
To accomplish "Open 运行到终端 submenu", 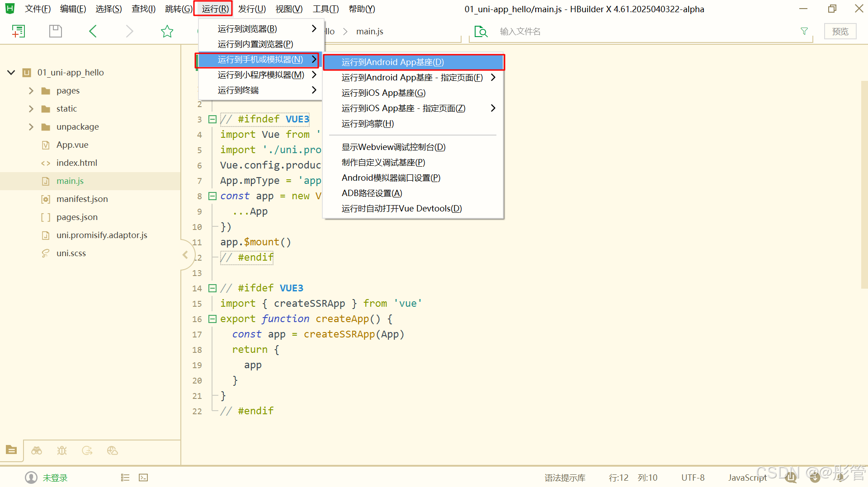I will (261, 90).
